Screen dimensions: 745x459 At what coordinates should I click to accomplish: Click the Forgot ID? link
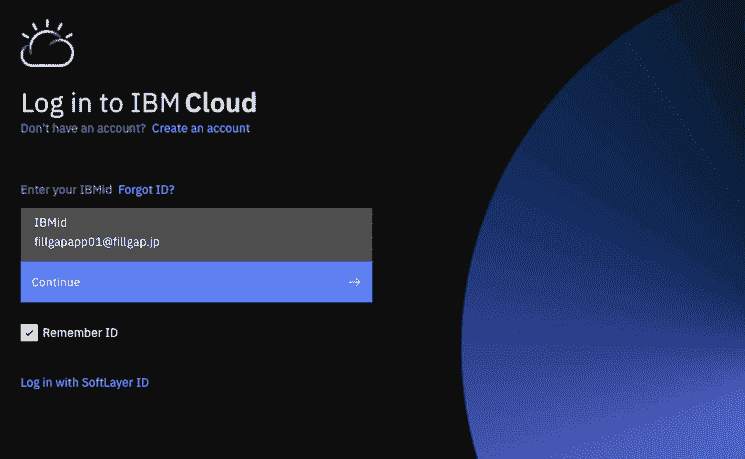(146, 190)
